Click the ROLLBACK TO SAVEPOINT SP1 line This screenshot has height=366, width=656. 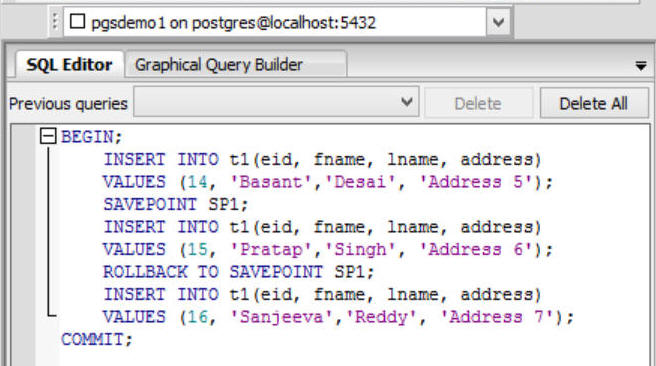pyautogui.click(x=239, y=272)
